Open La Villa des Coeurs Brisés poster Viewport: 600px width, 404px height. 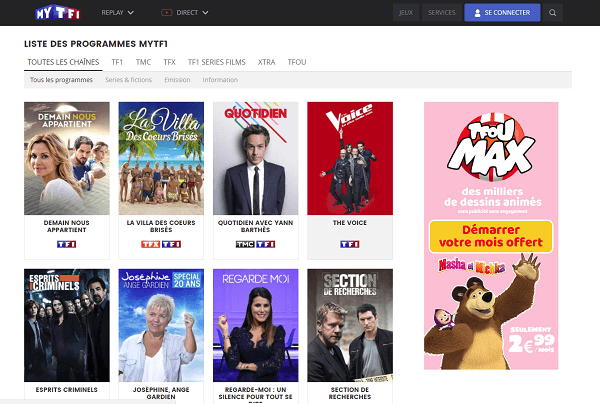coord(161,158)
